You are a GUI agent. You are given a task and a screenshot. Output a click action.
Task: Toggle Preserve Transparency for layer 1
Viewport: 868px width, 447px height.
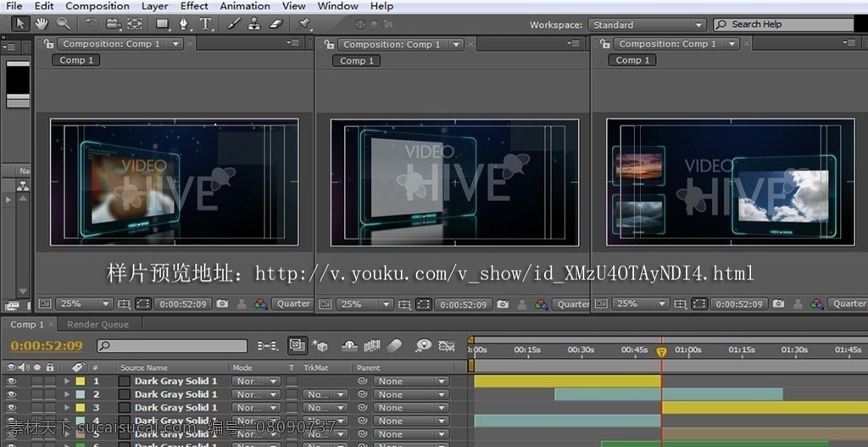coord(292,381)
